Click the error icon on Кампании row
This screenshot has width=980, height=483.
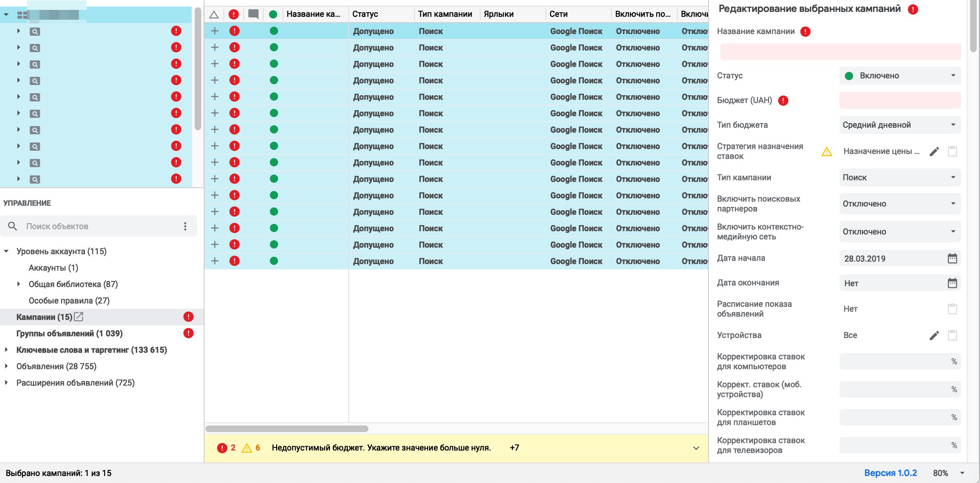188,317
